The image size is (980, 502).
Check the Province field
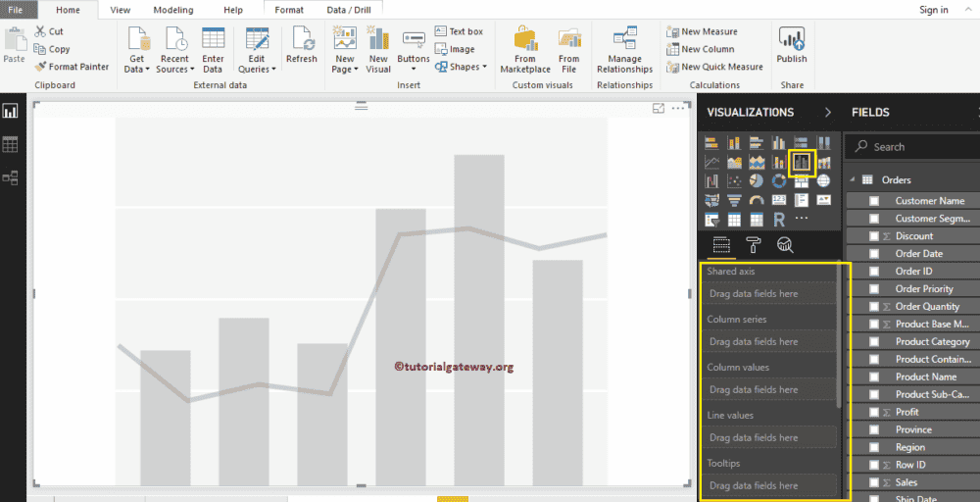(x=874, y=429)
